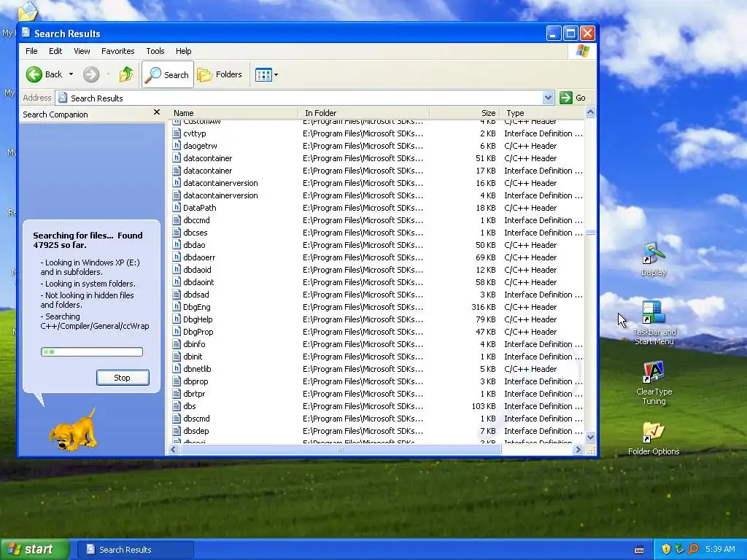Open ClearType Tuning desktop shortcut
747x560 pixels.
pos(654,384)
